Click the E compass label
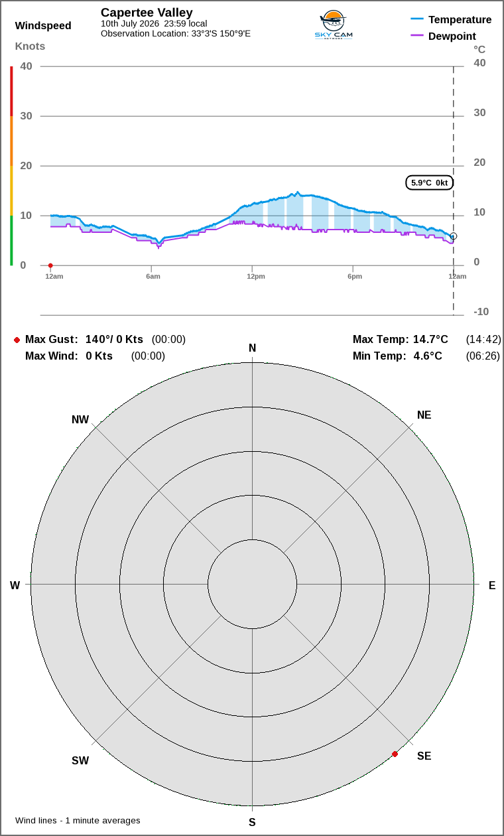504x836 pixels. point(492,585)
